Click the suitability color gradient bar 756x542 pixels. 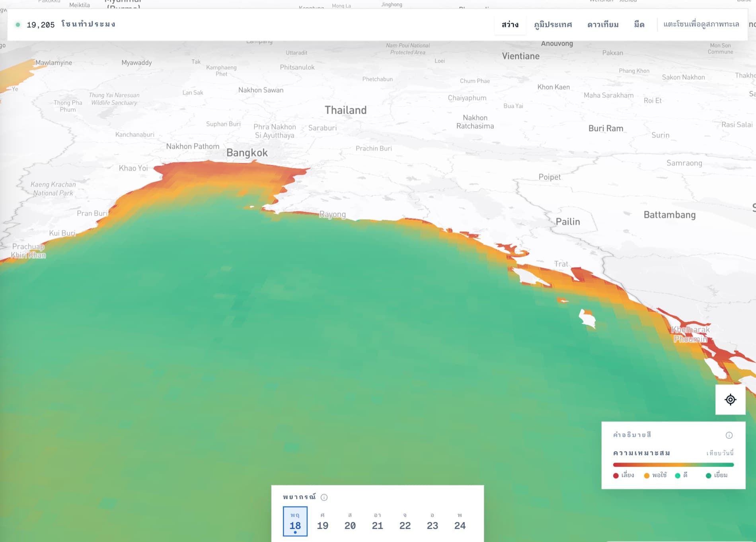click(x=673, y=464)
